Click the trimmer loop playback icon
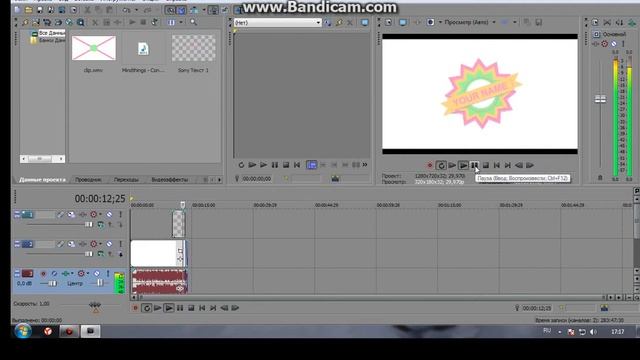This screenshot has width=640, height=360. pyautogui.click(x=241, y=165)
